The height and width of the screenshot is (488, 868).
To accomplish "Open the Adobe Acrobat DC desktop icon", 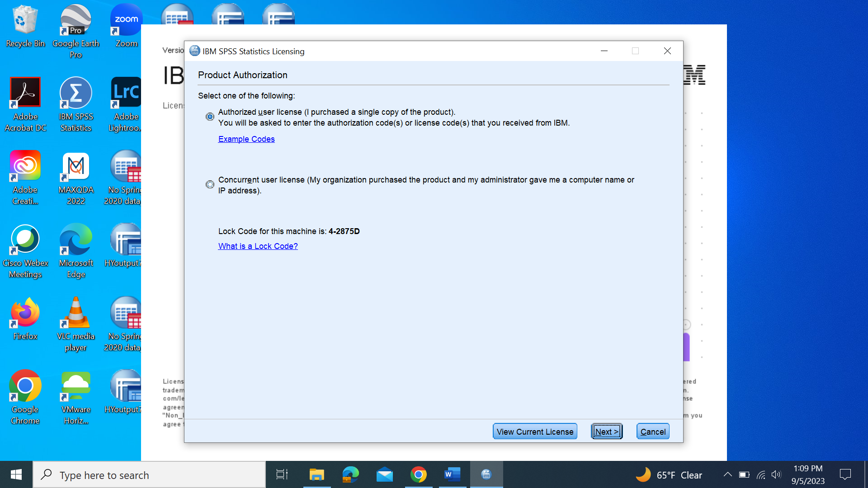I will (x=25, y=105).
